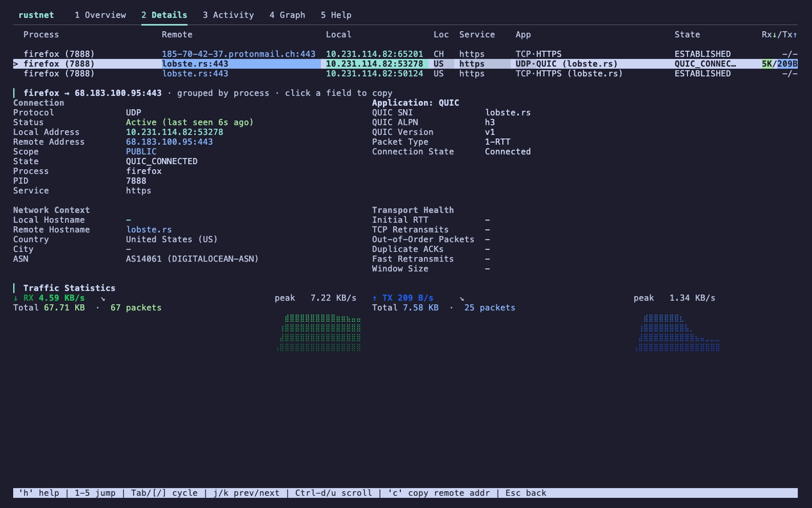The width and height of the screenshot is (812, 508).
Task: Click the 'c' copy remote addr hint
Action: pos(438,493)
